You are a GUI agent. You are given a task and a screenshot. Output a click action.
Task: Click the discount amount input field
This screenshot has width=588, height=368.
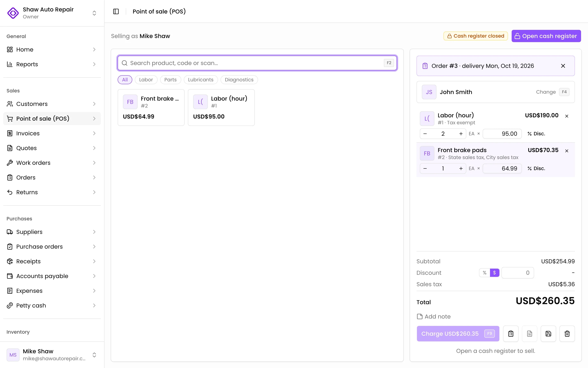(518, 273)
